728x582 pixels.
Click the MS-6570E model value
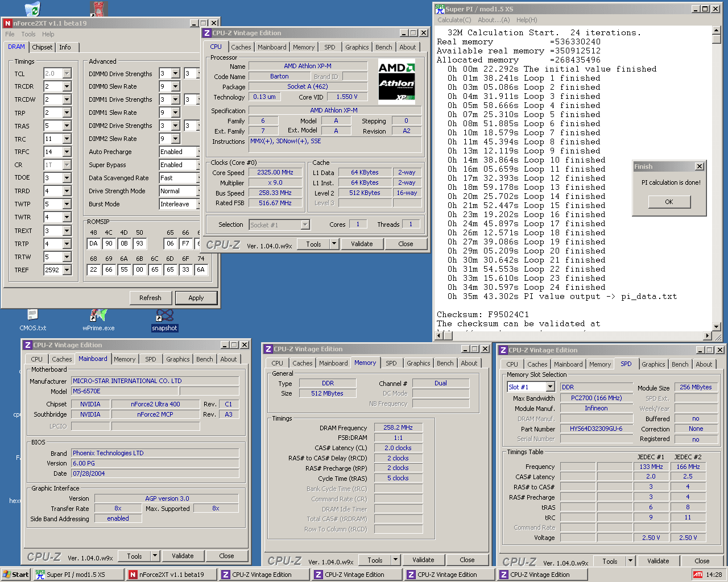pos(125,391)
